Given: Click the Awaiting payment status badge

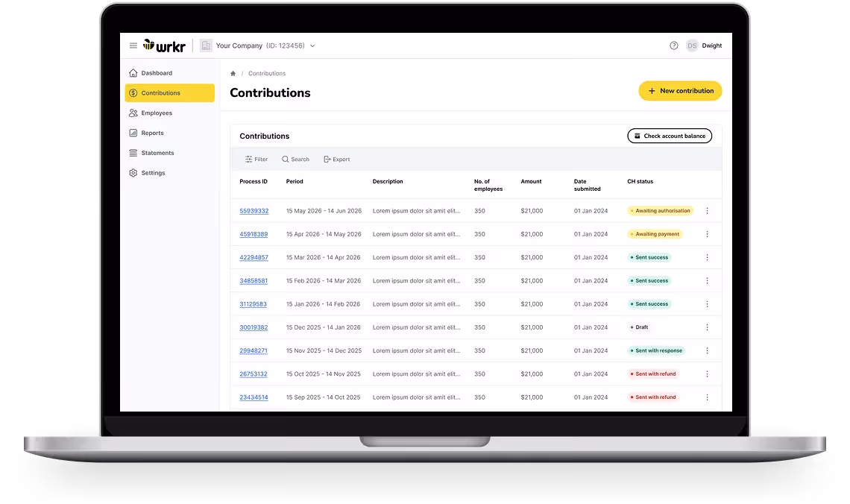Looking at the screenshot, I should (655, 234).
